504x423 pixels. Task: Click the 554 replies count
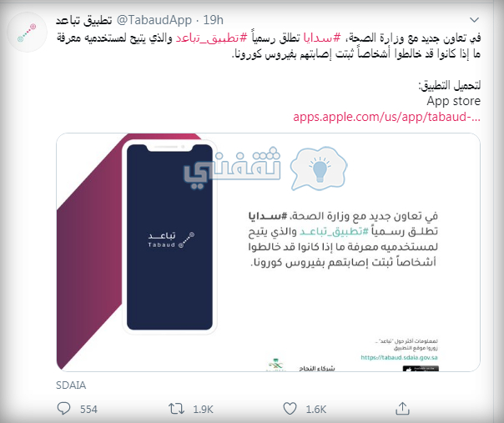(88, 409)
